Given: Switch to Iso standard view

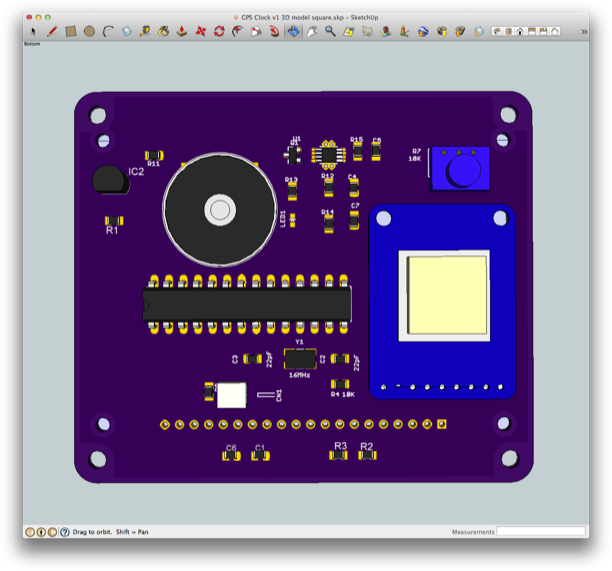Looking at the screenshot, I should tap(497, 32).
